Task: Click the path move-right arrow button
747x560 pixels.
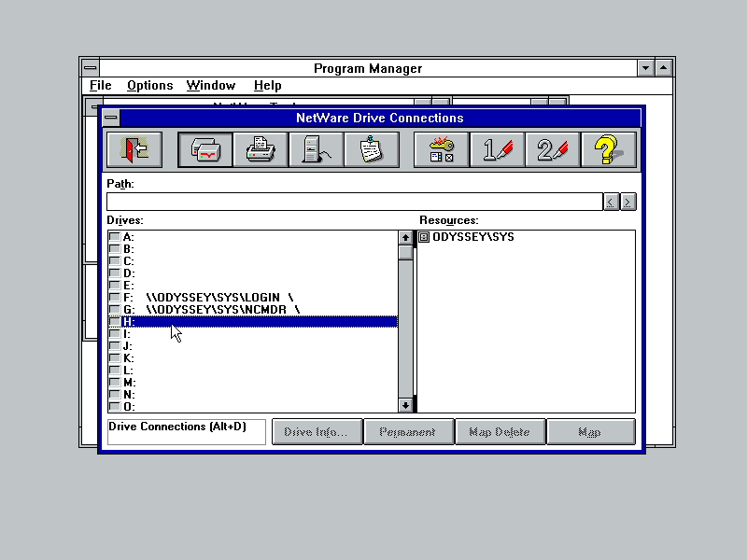Action: [627, 202]
